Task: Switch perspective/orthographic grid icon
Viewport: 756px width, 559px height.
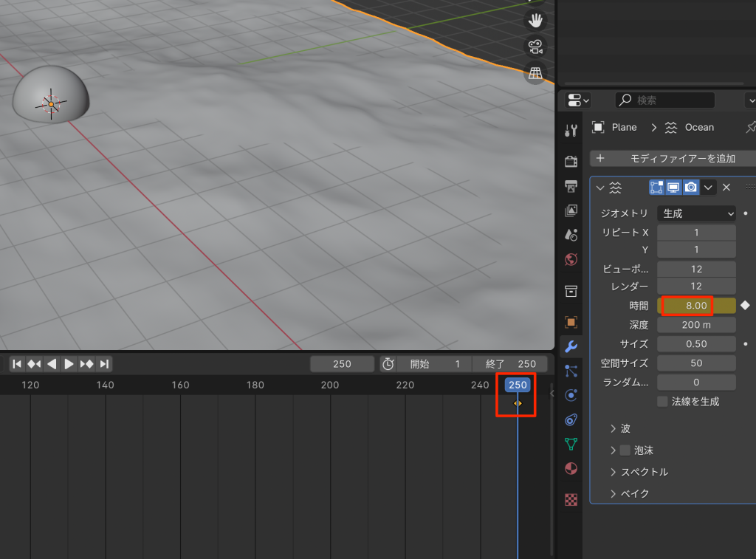Action: click(x=535, y=72)
